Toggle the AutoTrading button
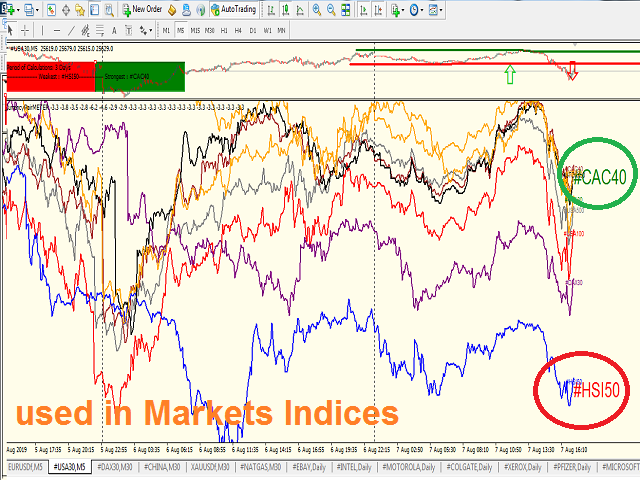640x480 pixels. (x=233, y=9)
